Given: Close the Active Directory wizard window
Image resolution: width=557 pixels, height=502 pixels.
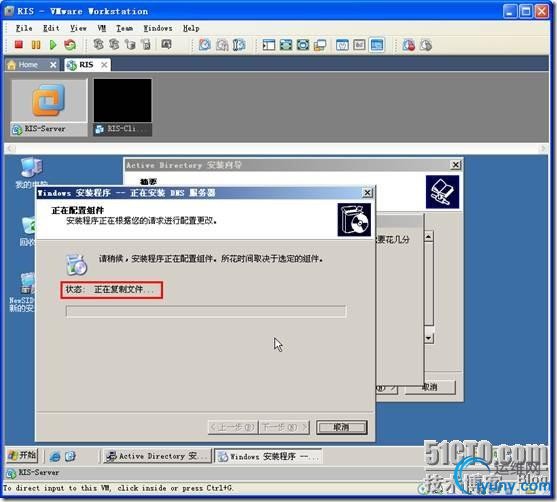Looking at the screenshot, I should (x=455, y=164).
